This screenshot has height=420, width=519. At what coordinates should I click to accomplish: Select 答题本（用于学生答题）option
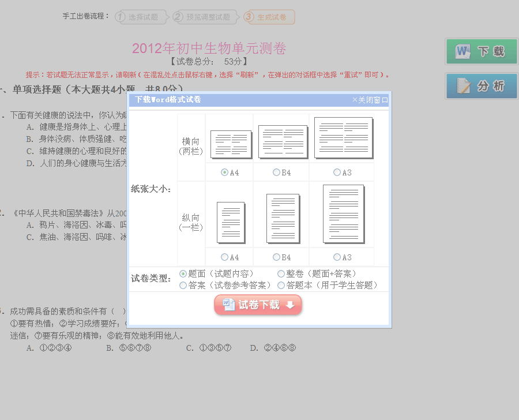[x=281, y=285]
